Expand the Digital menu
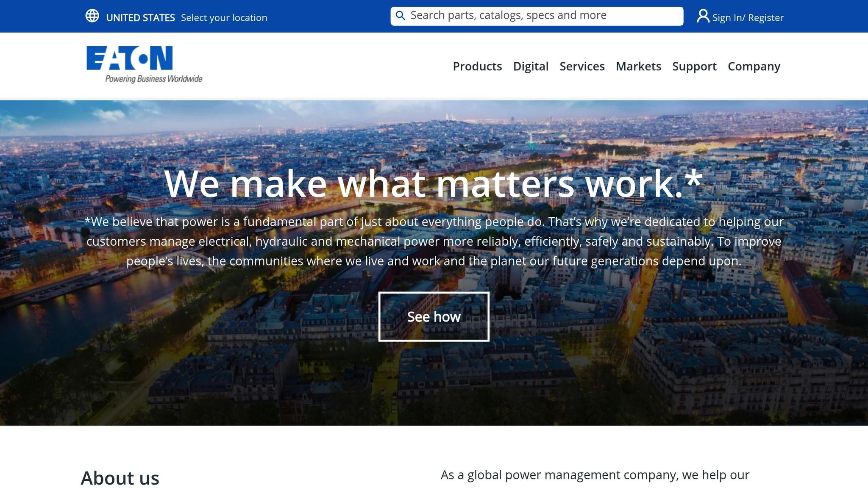 click(531, 67)
